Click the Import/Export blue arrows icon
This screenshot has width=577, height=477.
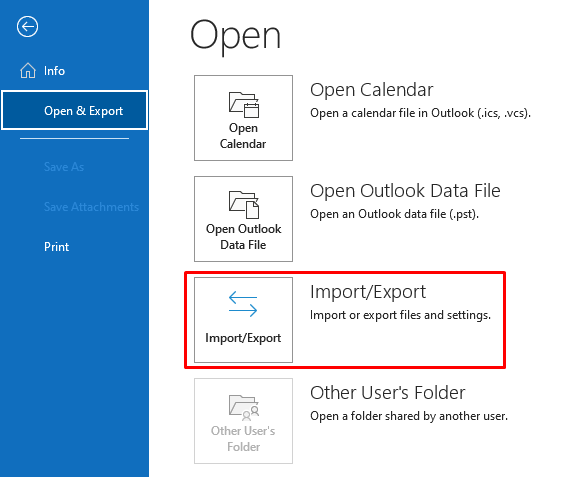tap(243, 304)
